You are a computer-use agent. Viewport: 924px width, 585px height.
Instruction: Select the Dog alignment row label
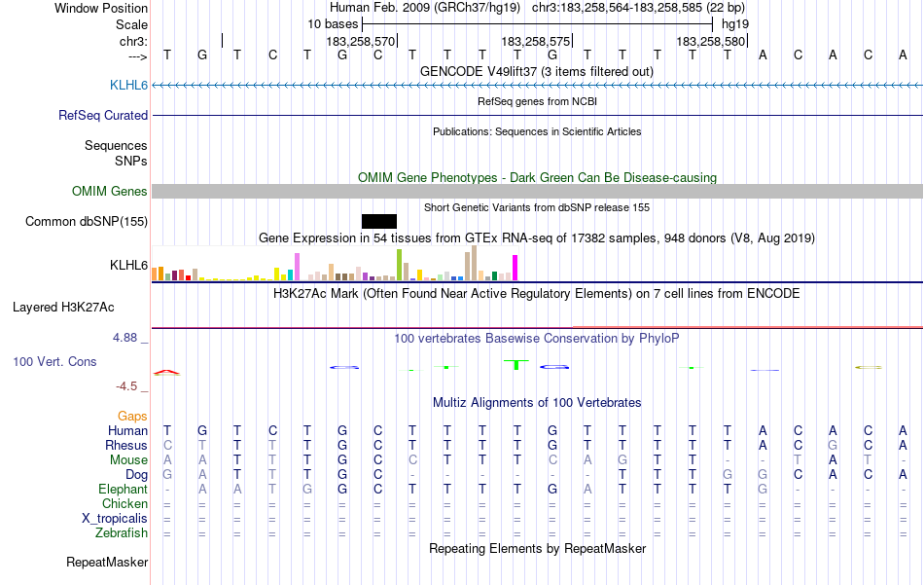136,474
